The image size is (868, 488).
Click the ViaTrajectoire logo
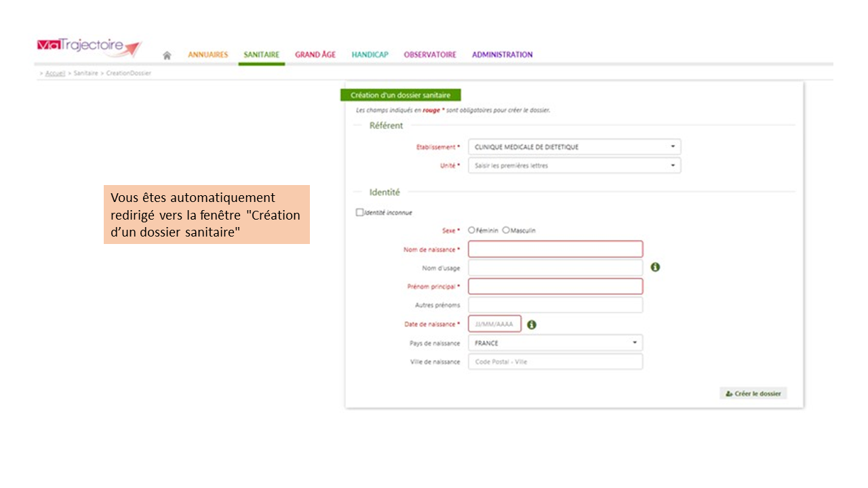tap(89, 47)
